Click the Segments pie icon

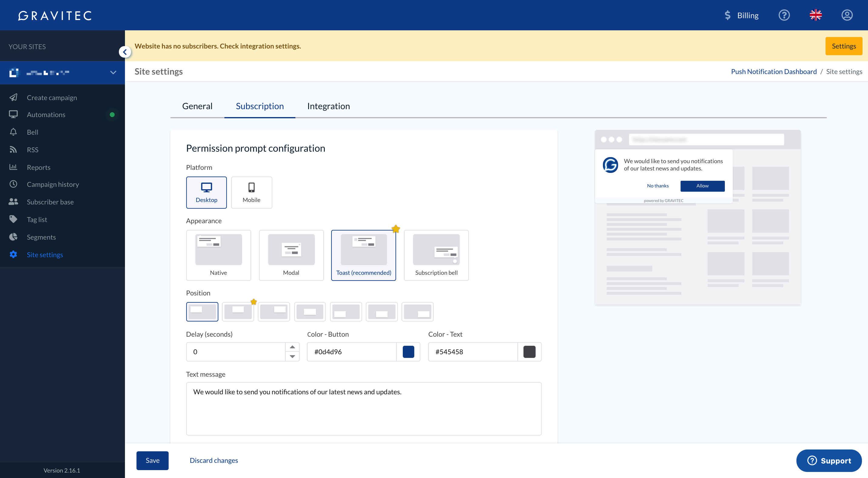point(13,237)
